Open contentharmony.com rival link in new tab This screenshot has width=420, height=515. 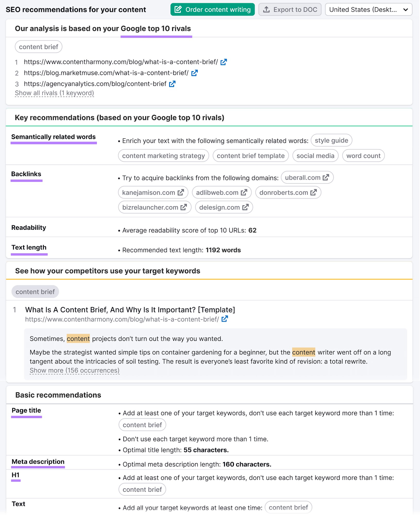coord(224,62)
